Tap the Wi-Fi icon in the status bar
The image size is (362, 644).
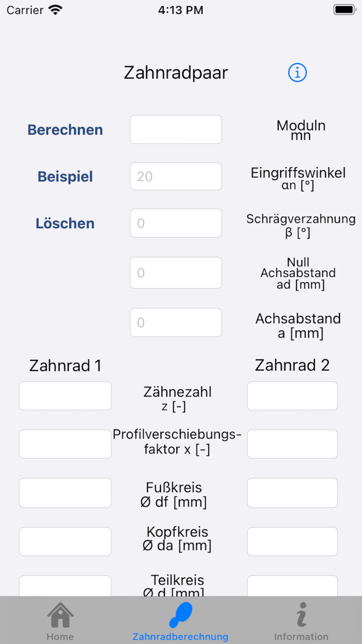pyautogui.click(x=53, y=9)
